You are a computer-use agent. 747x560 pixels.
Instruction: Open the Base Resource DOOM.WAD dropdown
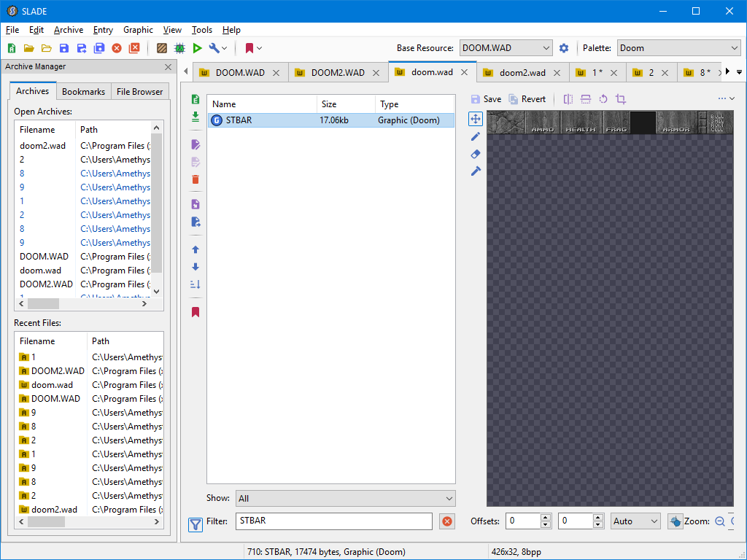[x=506, y=48]
